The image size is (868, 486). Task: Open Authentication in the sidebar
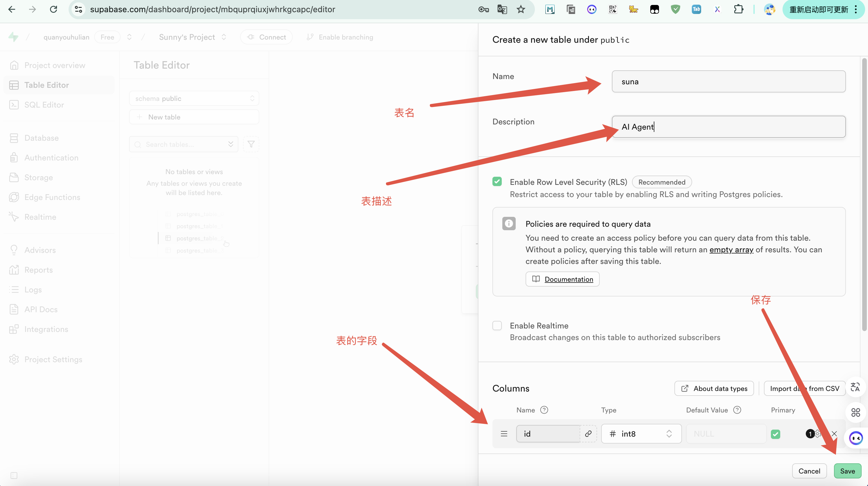click(51, 158)
